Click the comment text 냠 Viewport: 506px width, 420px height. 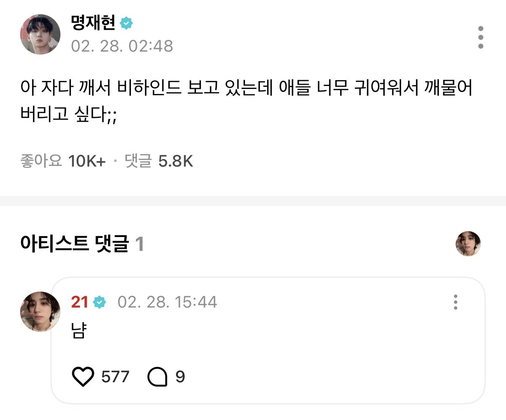[x=78, y=331]
